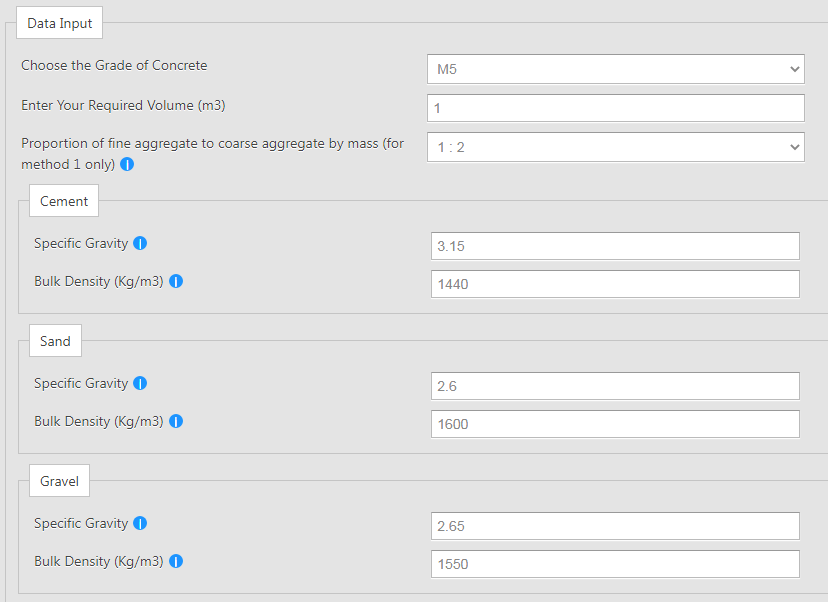Screen dimensions: 828x602
Task: Select the Data Input section header
Action: coord(59,22)
